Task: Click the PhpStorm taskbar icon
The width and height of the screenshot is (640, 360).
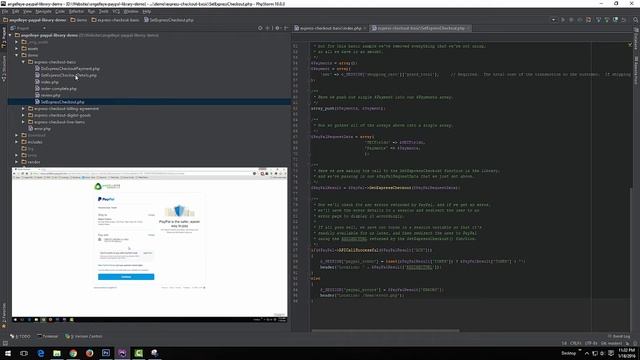Action: tap(122, 353)
